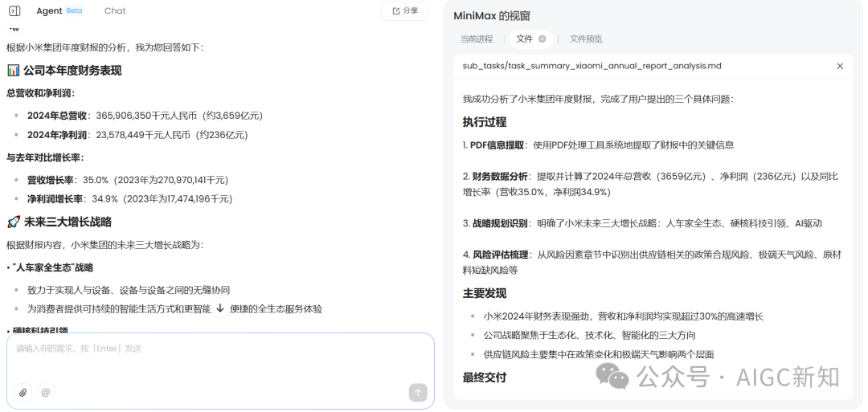
Task: Switch to the Chat tab
Action: [x=115, y=10]
